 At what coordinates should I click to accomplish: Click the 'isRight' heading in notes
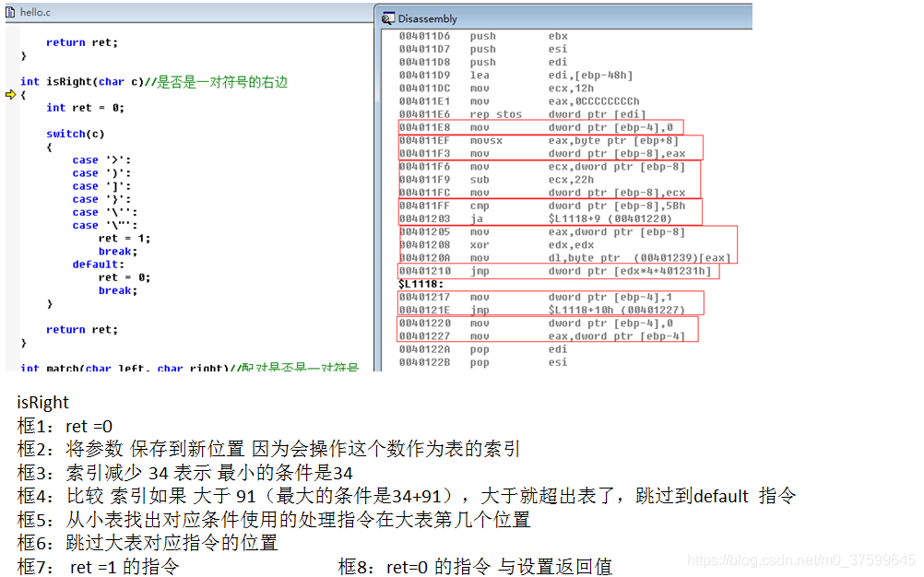[42, 403]
